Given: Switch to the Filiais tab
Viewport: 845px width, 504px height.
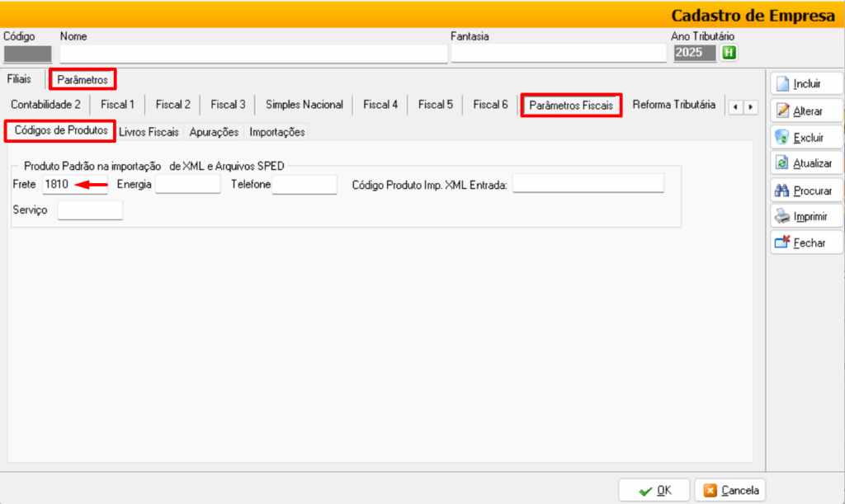Looking at the screenshot, I should pyautogui.click(x=19, y=79).
